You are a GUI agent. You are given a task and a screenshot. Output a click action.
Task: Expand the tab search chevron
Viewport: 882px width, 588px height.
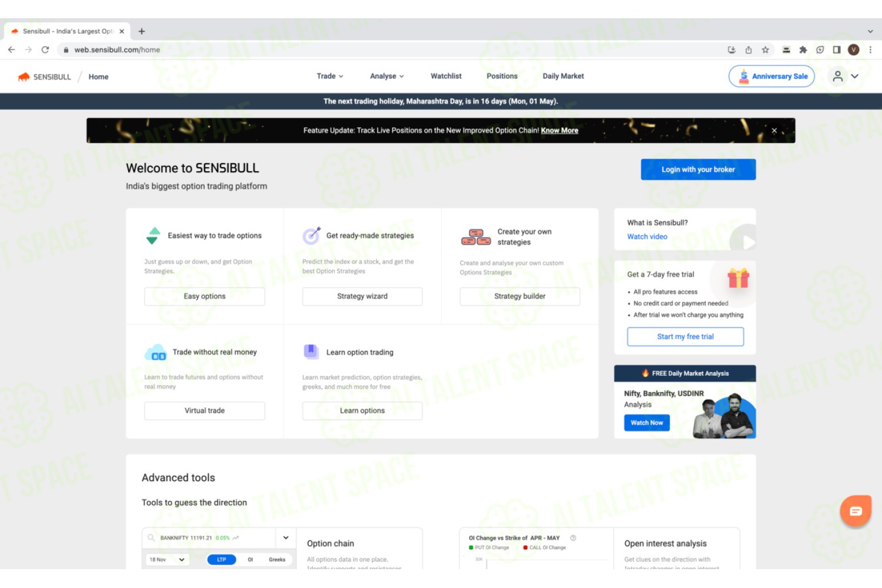point(870,31)
